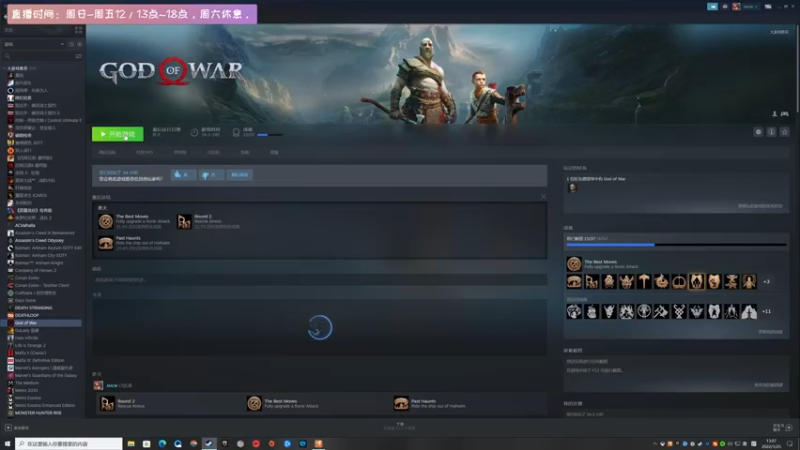Show +3 more unlocked achievements
Screen dimensions: 800x450
click(766, 282)
